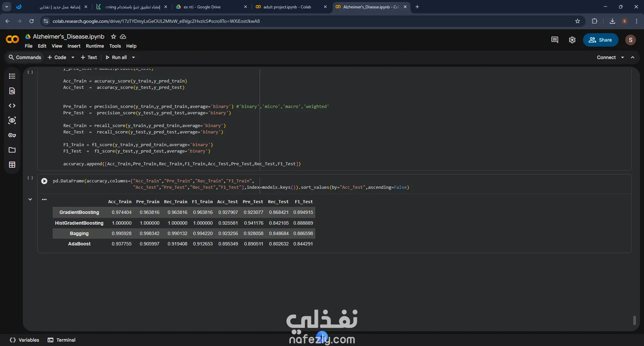Open the Runtime menu

point(95,46)
